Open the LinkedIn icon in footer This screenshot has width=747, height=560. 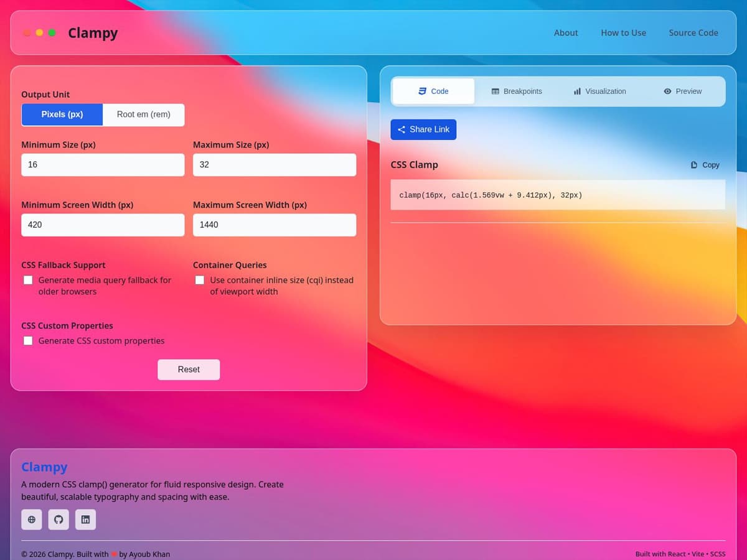pos(86,520)
